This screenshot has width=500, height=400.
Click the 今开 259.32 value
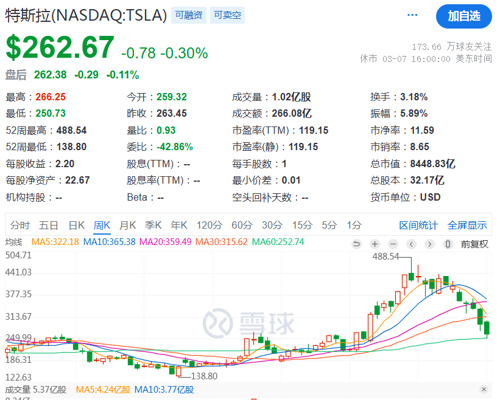coord(172,97)
